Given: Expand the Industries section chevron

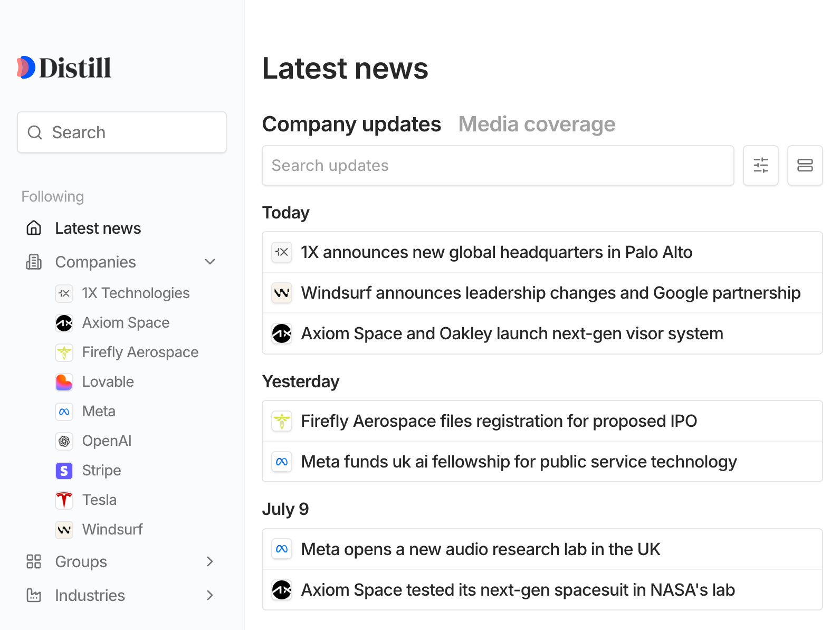Looking at the screenshot, I should click(210, 595).
